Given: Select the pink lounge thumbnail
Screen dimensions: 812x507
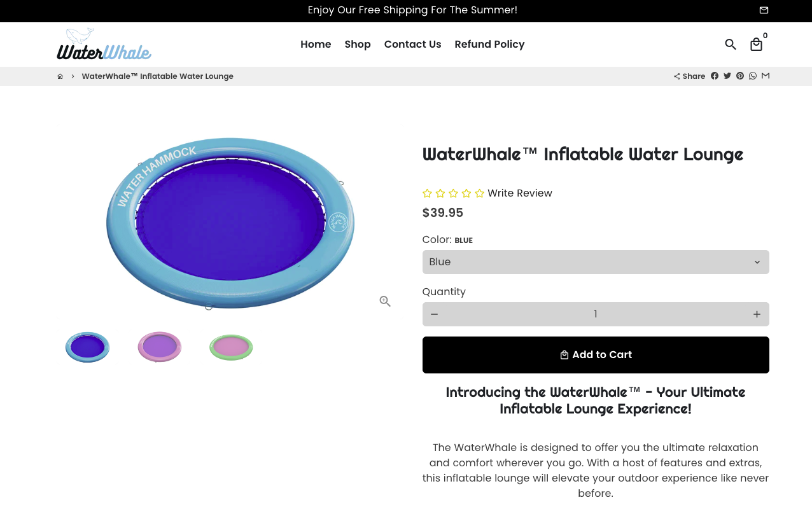Looking at the screenshot, I should click(x=160, y=347).
